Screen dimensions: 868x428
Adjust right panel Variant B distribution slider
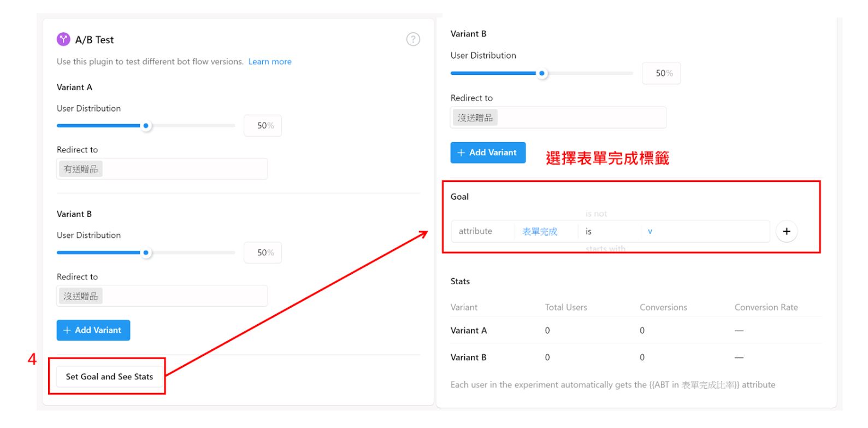pos(542,73)
